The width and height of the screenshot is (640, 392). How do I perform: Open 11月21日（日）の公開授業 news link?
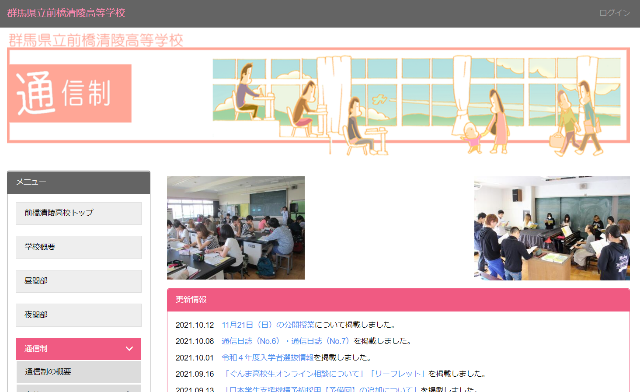[x=268, y=325]
